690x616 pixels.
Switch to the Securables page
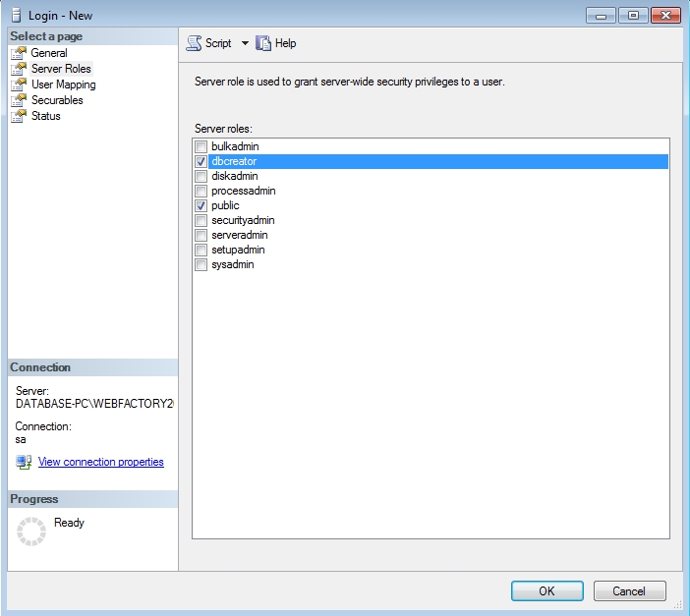[57, 100]
